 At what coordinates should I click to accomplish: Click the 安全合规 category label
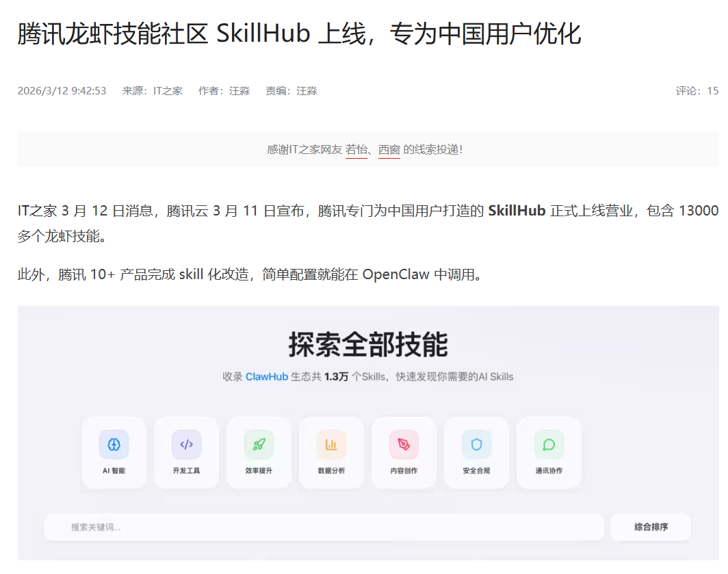point(476,471)
